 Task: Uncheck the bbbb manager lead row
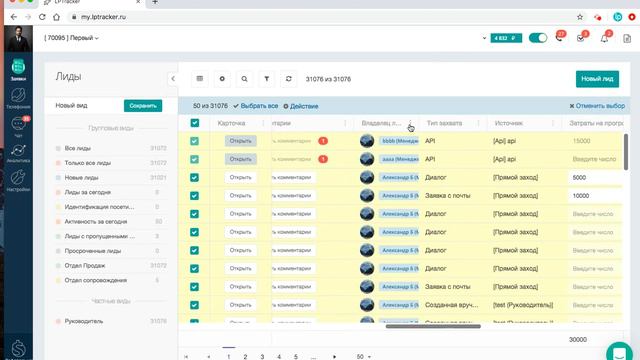click(194, 141)
